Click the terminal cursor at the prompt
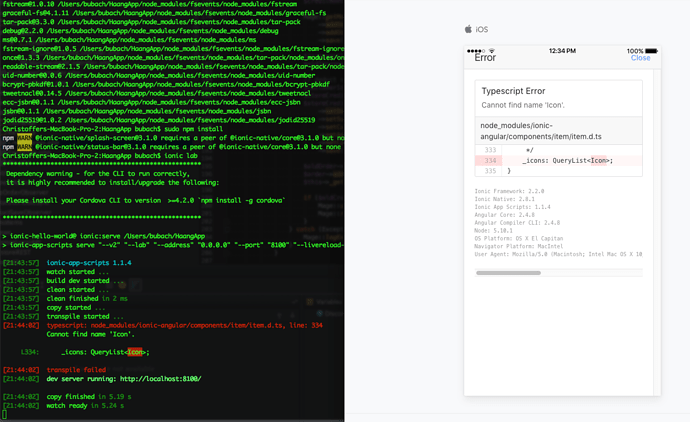 4,415
